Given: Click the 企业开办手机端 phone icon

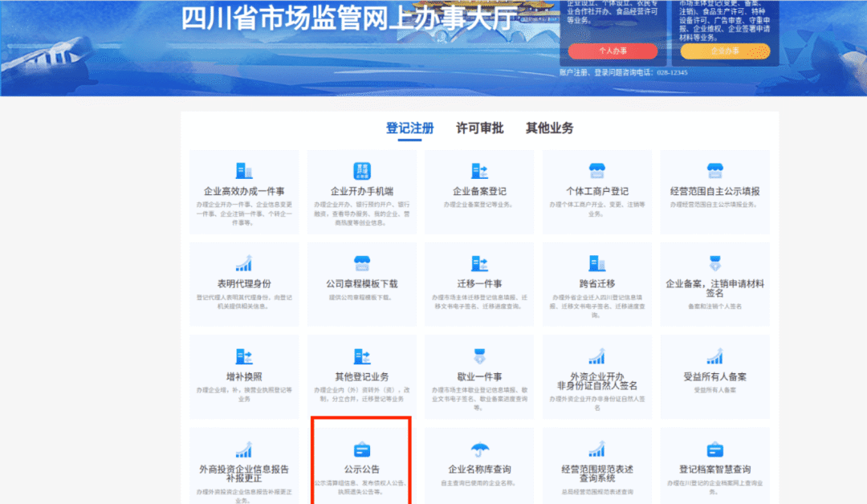Looking at the screenshot, I should pyautogui.click(x=361, y=170).
